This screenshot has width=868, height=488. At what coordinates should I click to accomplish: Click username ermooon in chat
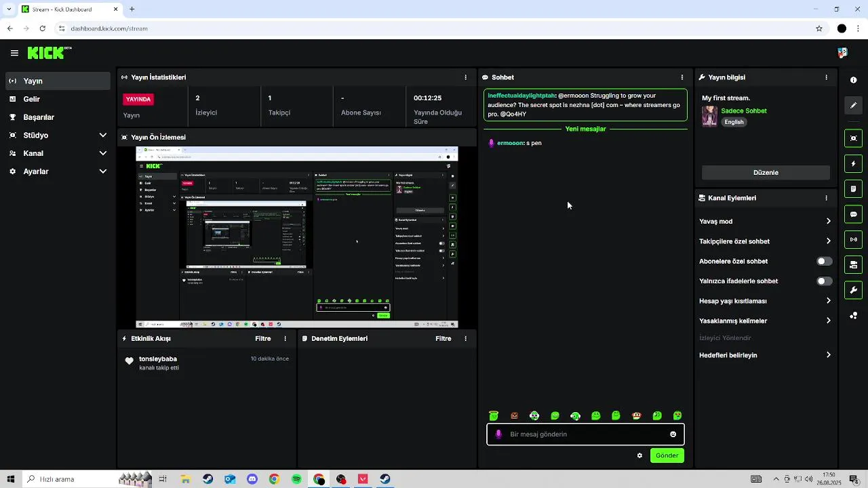click(x=510, y=143)
